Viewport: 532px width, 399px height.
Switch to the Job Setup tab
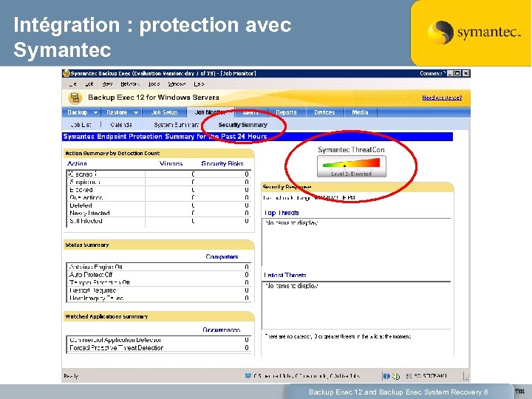coord(164,112)
